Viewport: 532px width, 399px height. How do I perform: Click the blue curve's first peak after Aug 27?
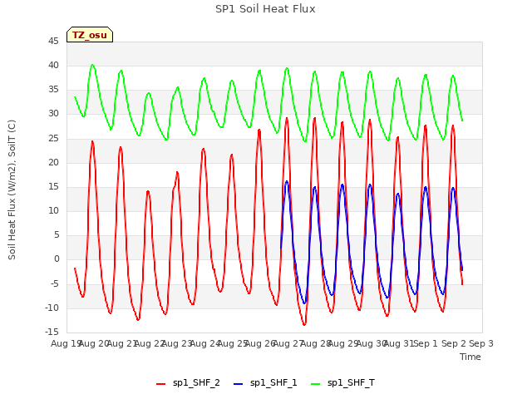coord(287,181)
